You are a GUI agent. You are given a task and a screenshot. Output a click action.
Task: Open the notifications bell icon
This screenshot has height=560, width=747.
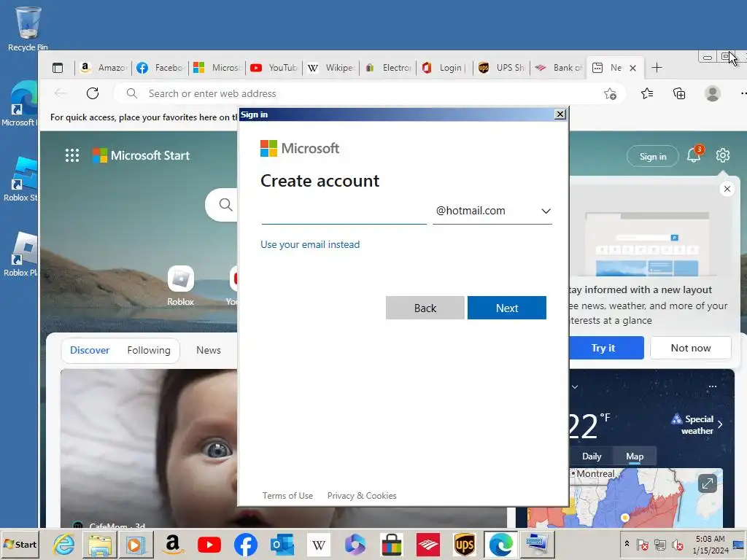(x=694, y=155)
